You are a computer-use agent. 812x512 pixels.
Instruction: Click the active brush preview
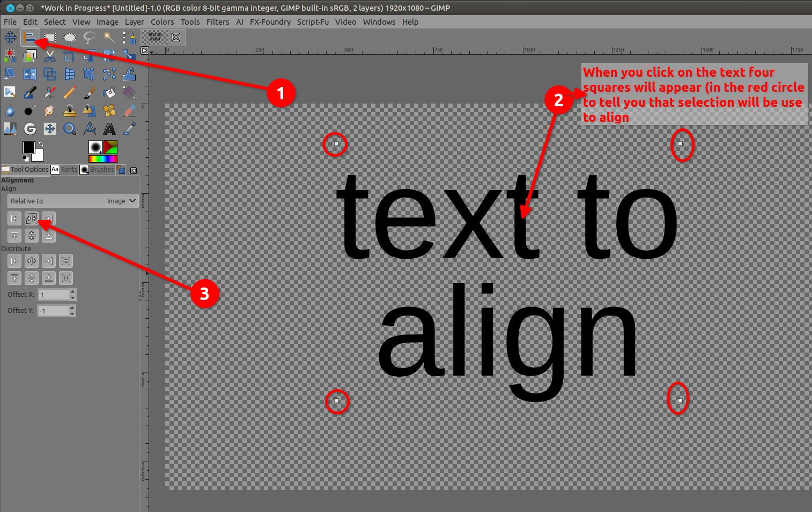click(x=95, y=148)
